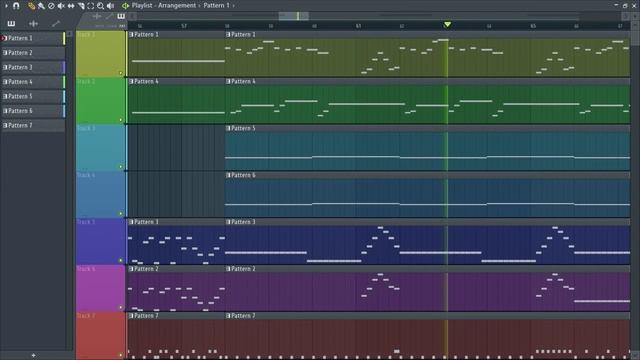Screen dimensions: 640x360
Task: Select Pattern 2 in the picker list
Action: tap(33, 53)
